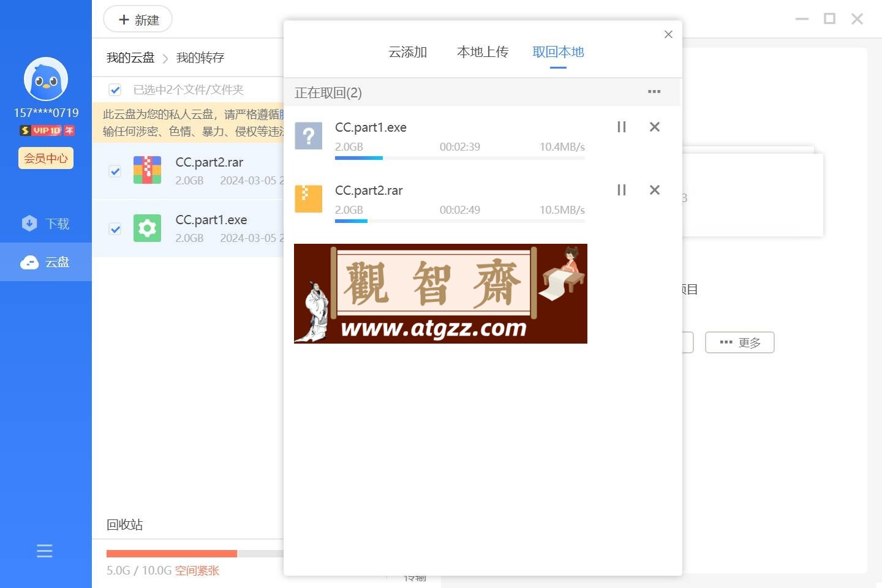882x588 pixels.
Task: Click the account number 157****0719
Action: [47, 113]
